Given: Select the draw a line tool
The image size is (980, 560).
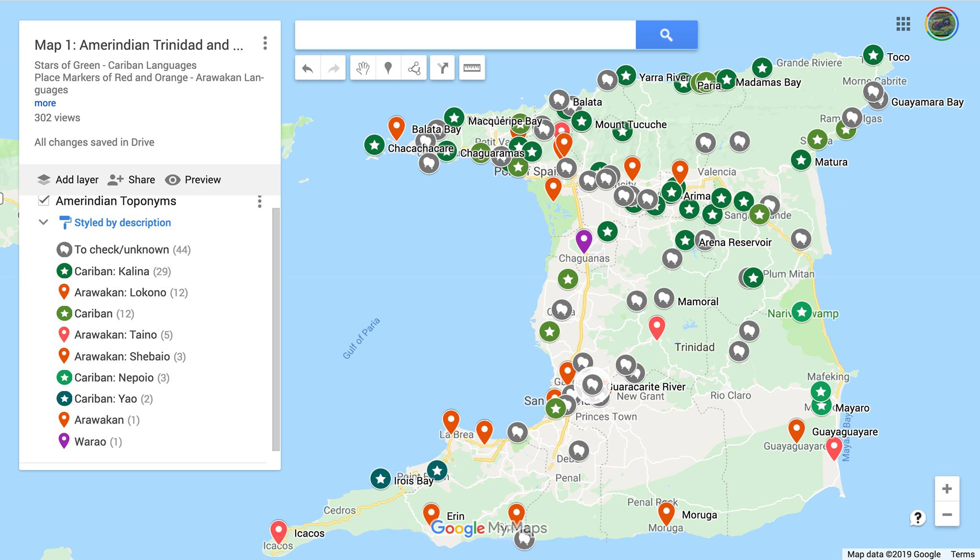Looking at the screenshot, I should point(414,68).
